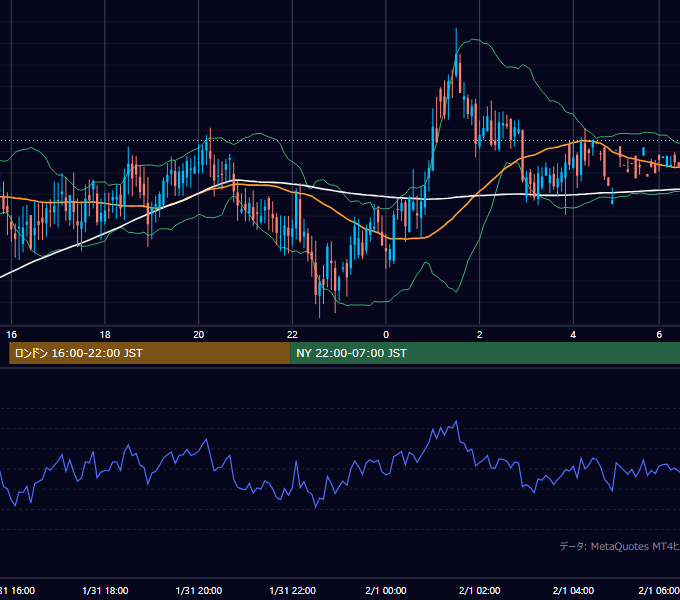This screenshot has height=600, width=680.
Task: Click the MetaQuotes MT4 data source text
Action: pos(619,546)
